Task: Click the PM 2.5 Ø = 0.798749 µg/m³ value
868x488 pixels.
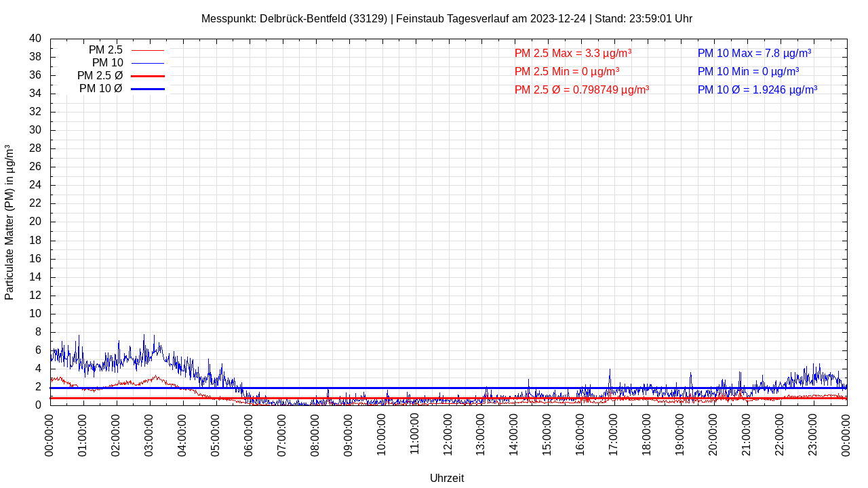Action: pyautogui.click(x=581, y=89)
